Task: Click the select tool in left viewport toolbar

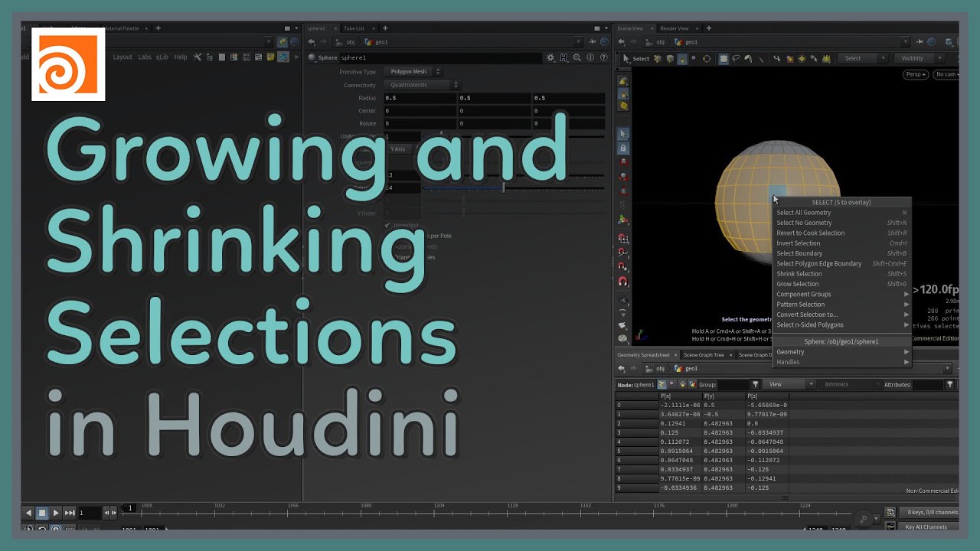Action: pyautogui.click(x=623, y=134)
